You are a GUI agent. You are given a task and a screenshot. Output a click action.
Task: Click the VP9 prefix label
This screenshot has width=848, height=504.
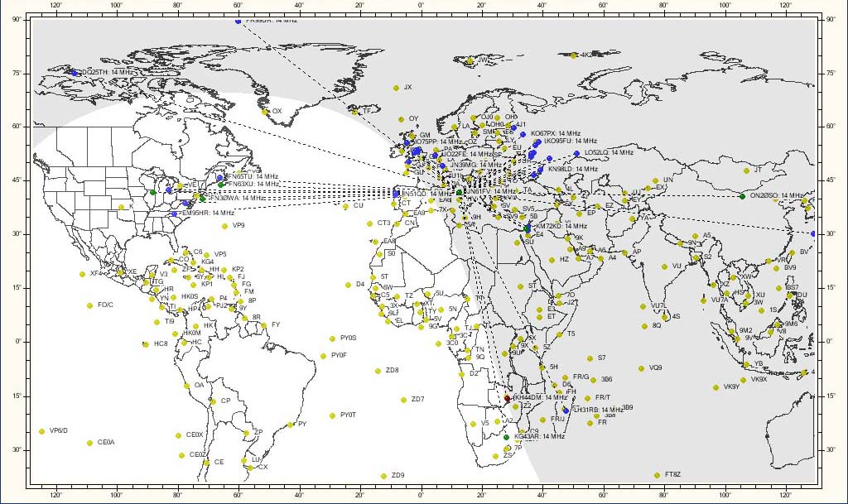point(238,226)
